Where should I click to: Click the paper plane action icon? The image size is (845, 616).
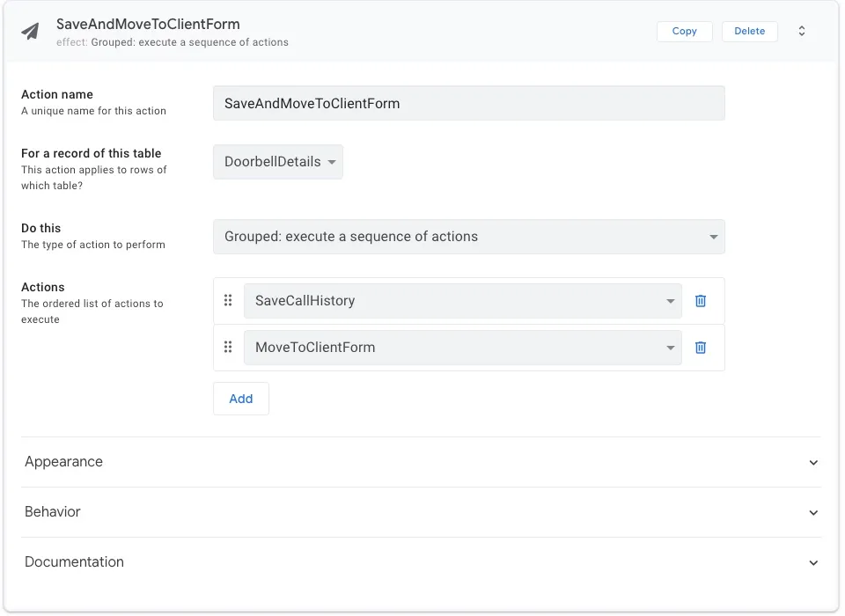[x=31, y=32]
